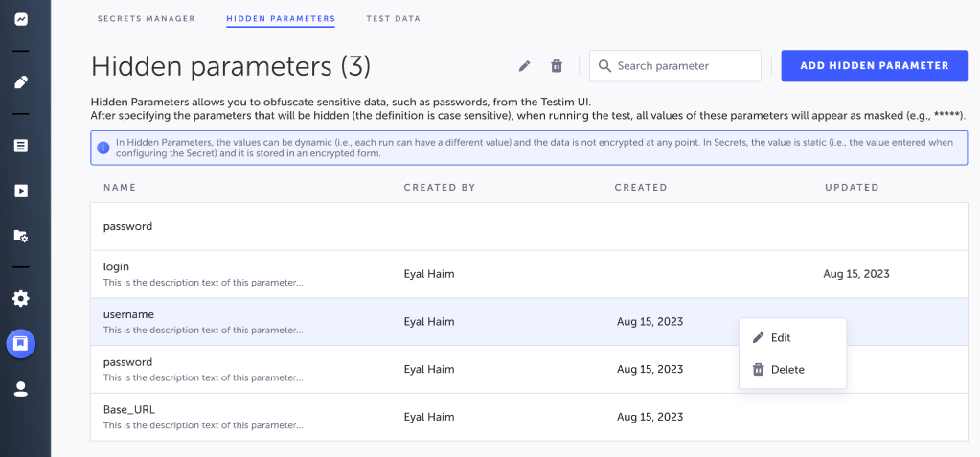The width and height of the screenshot is (980, 457).
Task: Open settings gear icon in sidebar
Action: pyautogui.click(x=21, y=299)
